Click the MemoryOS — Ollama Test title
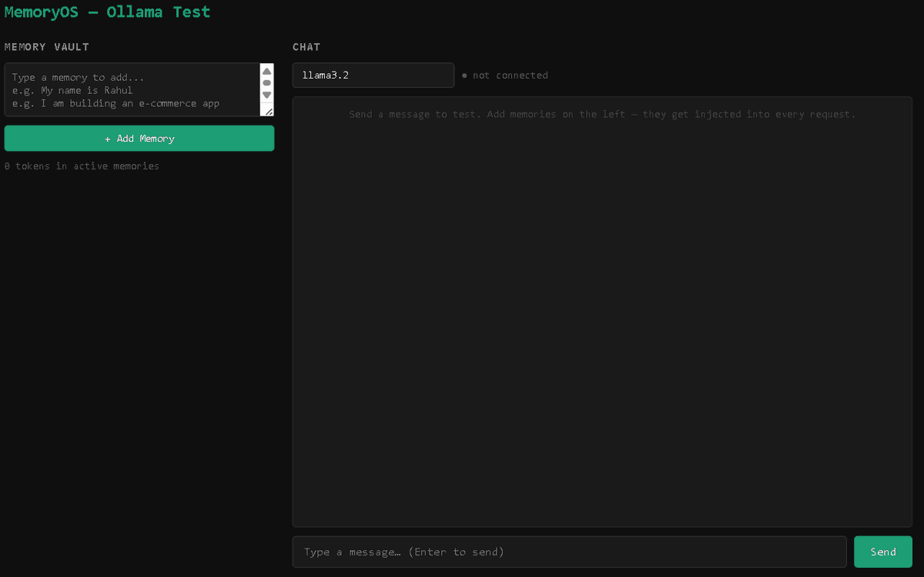The image size is (924, 577). 107,12
